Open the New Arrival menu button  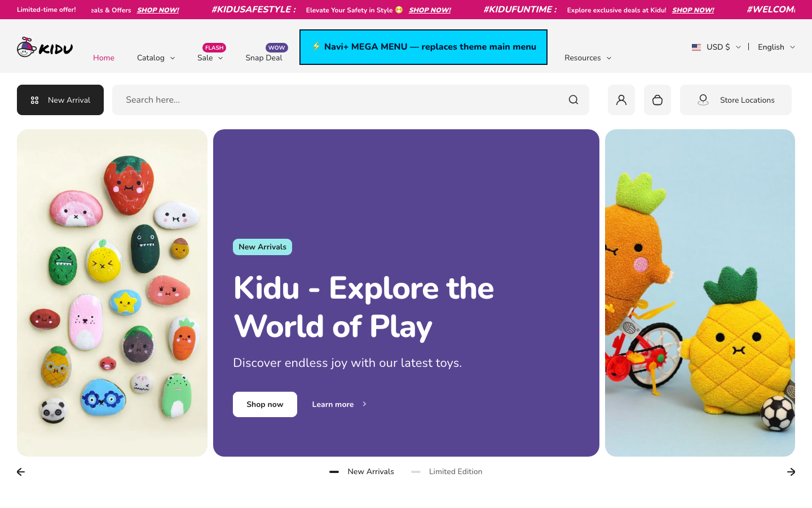point(60,100)
